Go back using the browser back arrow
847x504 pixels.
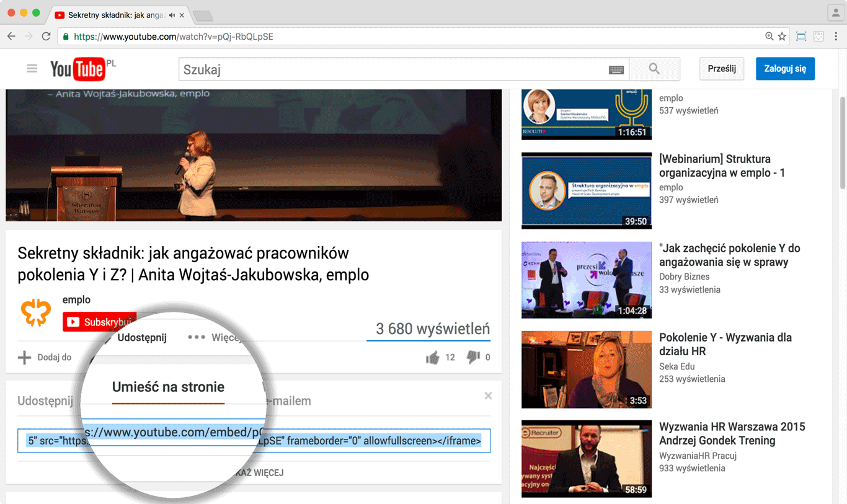pos(11,37)
